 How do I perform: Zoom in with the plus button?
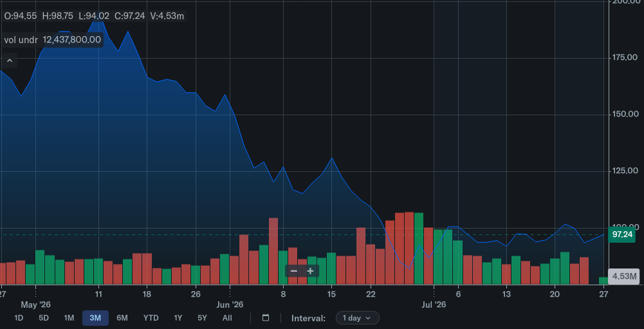point(311,271)
